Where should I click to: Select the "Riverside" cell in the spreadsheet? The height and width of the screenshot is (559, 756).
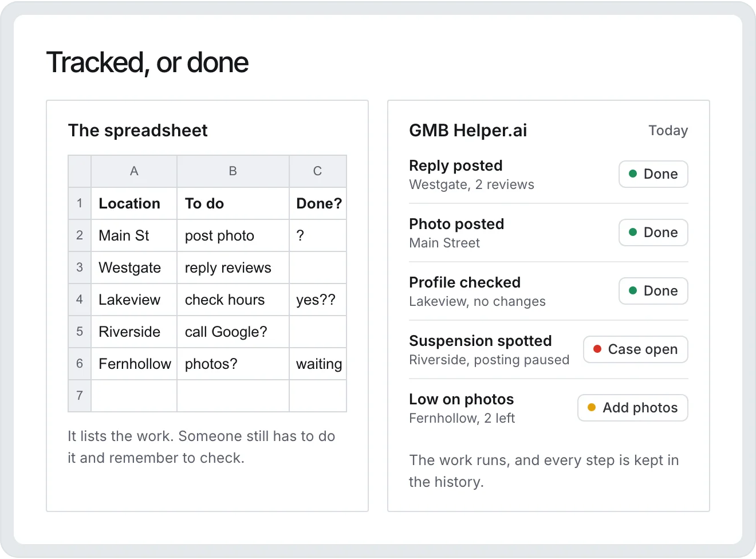coord(134,332)
